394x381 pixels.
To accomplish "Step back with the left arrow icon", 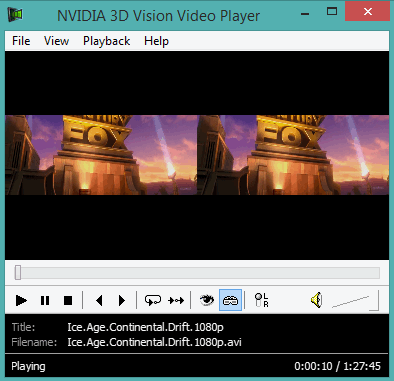I will [99, 300].
